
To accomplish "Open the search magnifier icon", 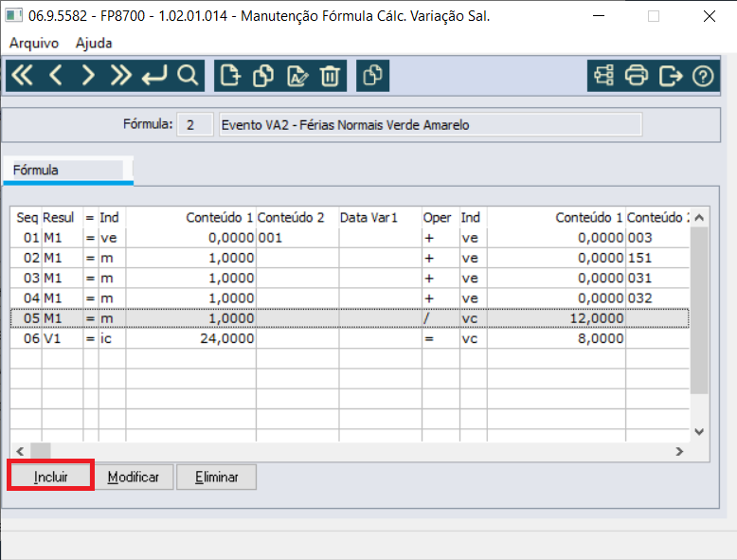I will [188, 75].
